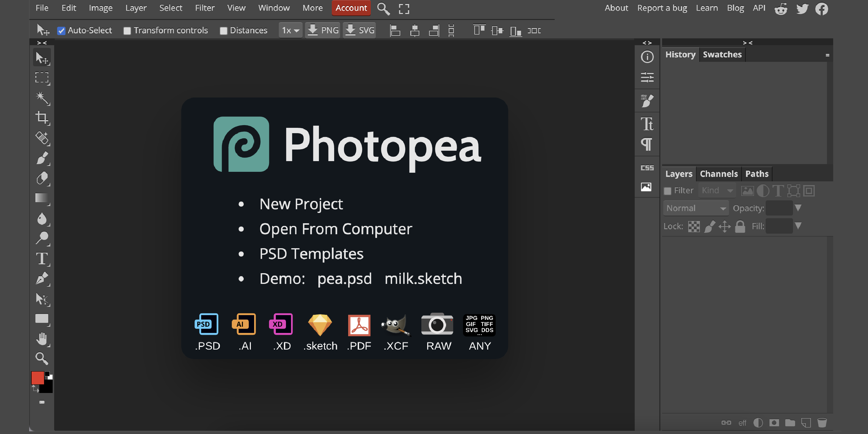Viewport: 868px width, 434px height.
Task: Choose the Hand tool
Action: click(x=42, y=339)
